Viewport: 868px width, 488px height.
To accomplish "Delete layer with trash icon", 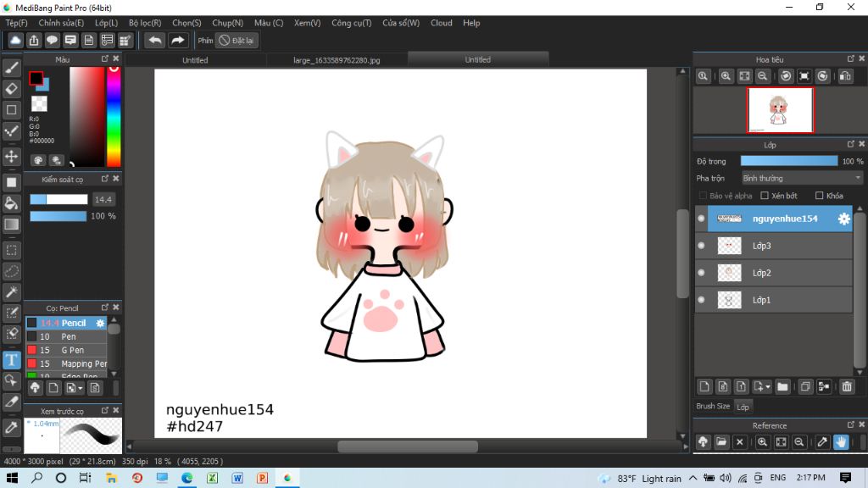I will (x=847, y=386).
